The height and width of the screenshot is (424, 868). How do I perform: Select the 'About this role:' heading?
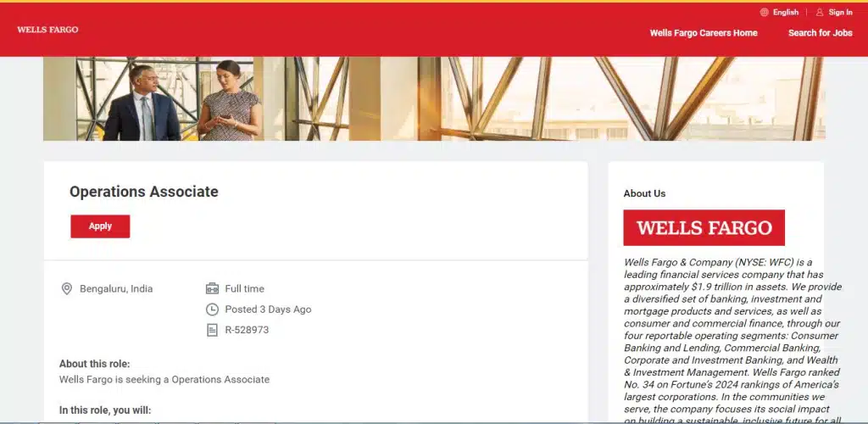click(95, 365)
